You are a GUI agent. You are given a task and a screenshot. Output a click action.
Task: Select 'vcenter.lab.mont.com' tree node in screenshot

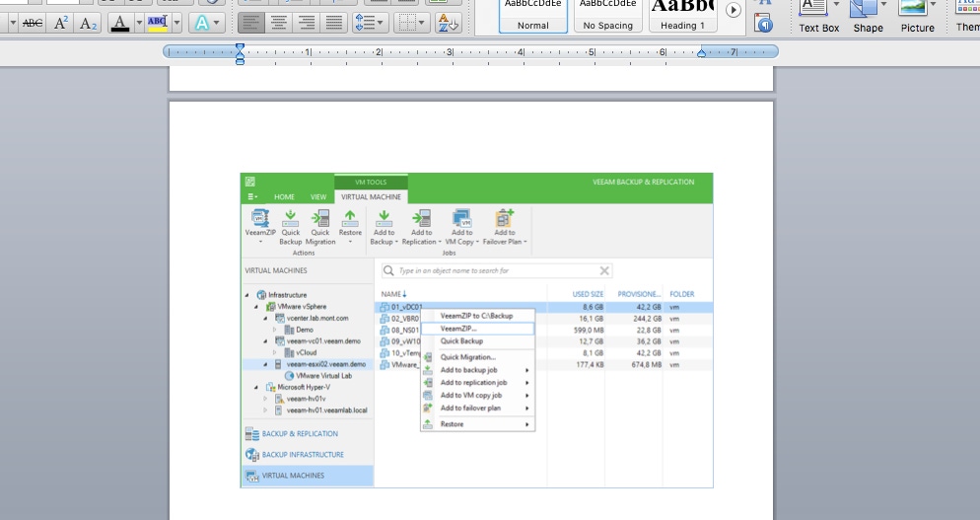point(317,318)
